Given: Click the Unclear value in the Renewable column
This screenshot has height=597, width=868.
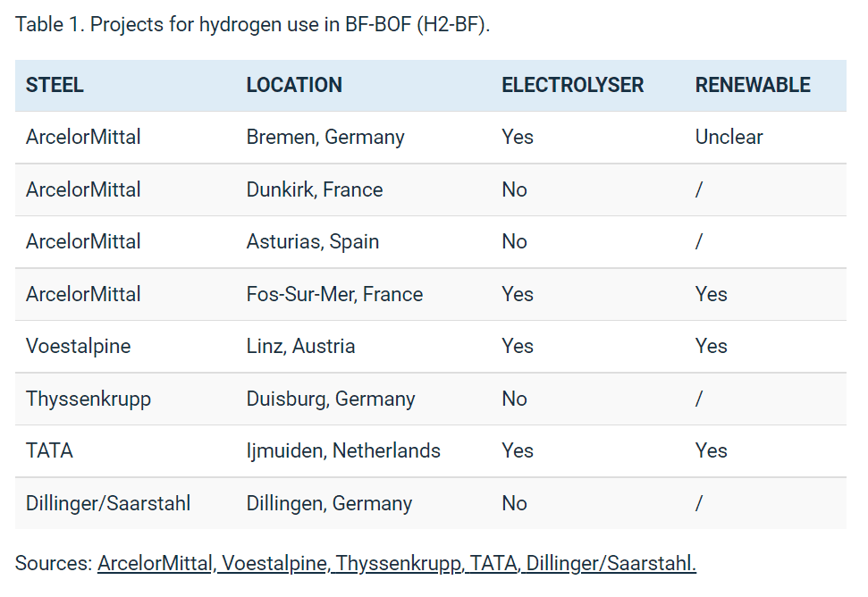Looking at the screenshot, I should [729, 138].
